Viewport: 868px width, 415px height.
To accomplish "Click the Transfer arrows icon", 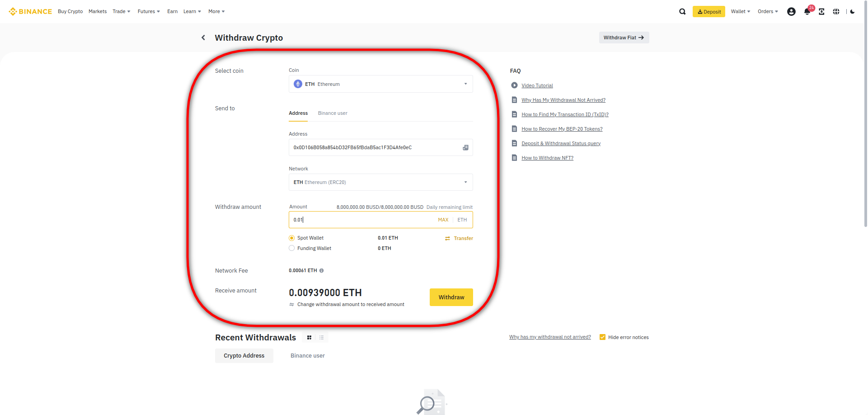I will click(x=447, y=238).
